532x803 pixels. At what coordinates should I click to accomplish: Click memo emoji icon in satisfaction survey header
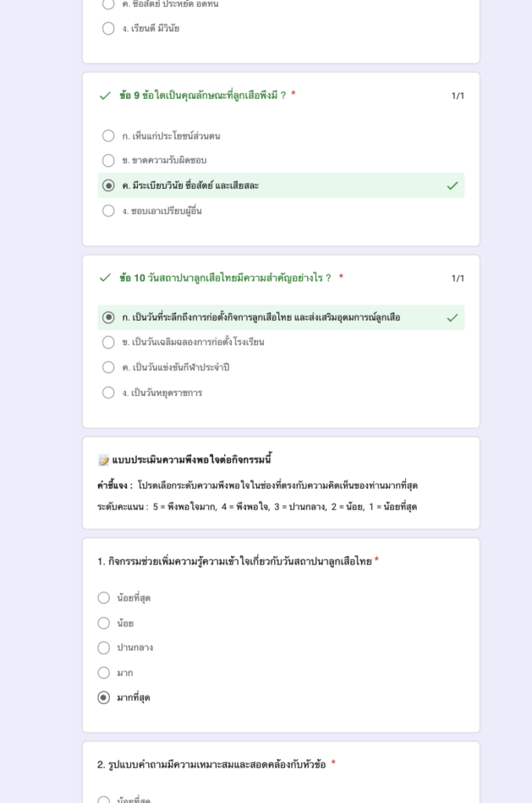pos(103,460)
